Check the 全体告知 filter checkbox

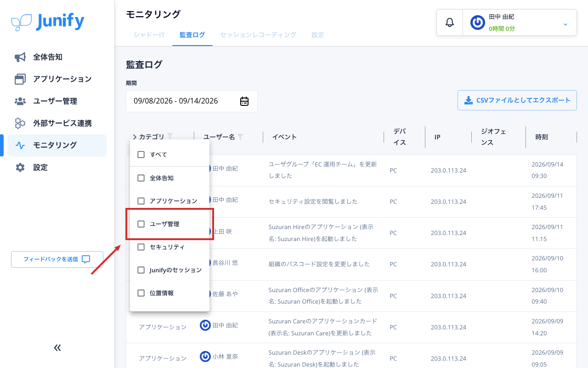(x=141, y=178)
